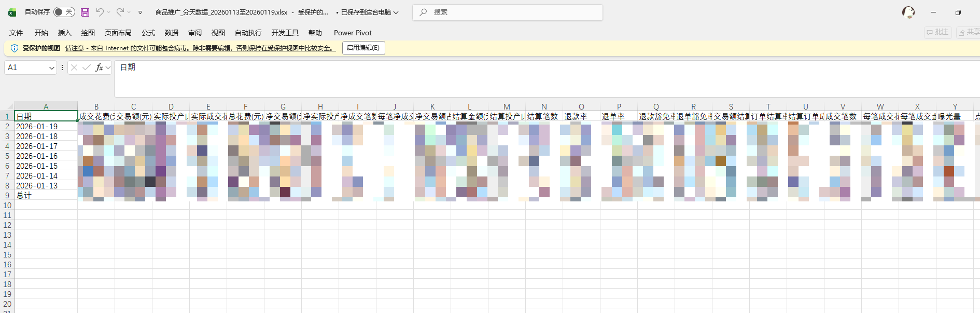
Task: Click the Excel application icon in title bar
Action: pyautogui.click(x=12, y=12)
